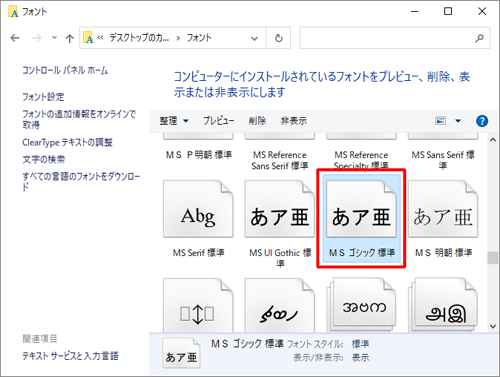Image resolution: width=500 pixels, height=377 pixels.
Task: Select the font icon with Myanmar-style script sample
Action: pos(280,305)
